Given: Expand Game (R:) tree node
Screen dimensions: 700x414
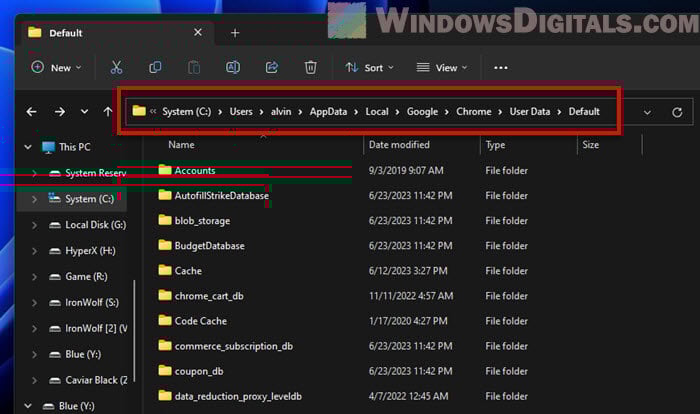Looking at the screenshot, I should 34,276.
